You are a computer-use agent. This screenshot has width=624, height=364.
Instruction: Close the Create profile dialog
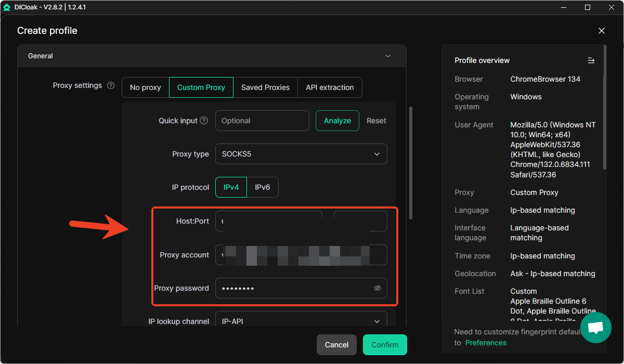(602, 31)
